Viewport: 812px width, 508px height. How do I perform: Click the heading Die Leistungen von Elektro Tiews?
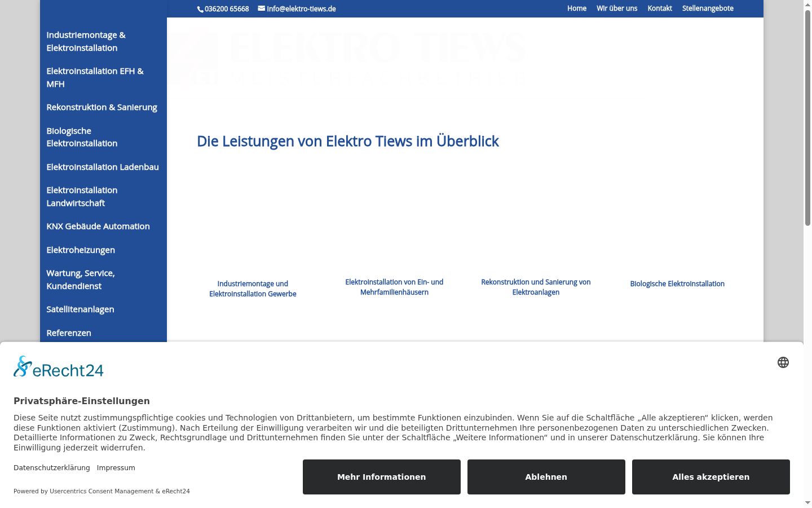(x=347, y=141)
